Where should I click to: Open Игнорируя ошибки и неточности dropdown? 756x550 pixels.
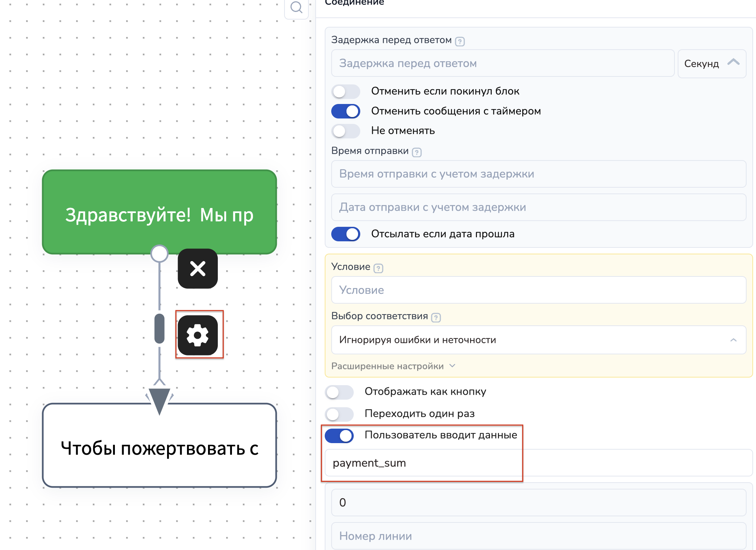[538, 340]
